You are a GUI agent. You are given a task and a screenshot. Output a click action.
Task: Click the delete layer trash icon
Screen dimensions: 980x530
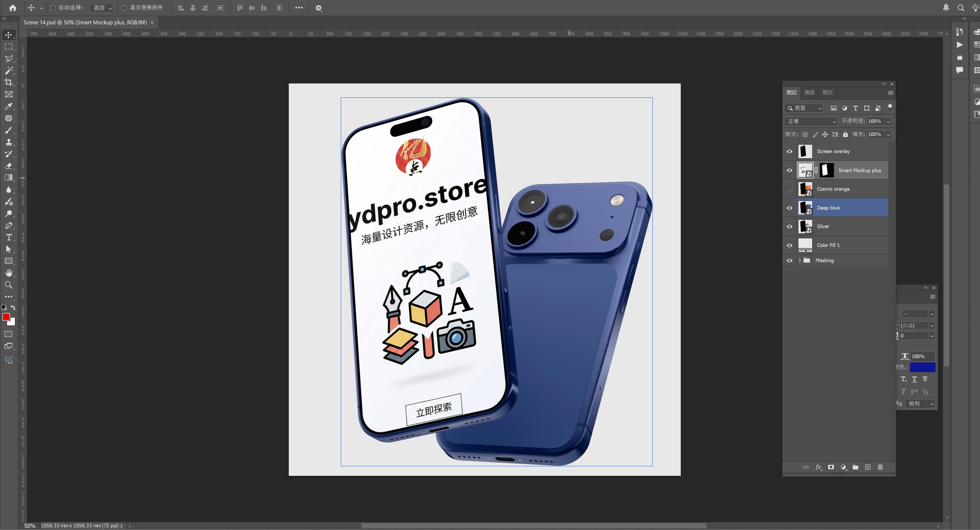coord(880,467)
